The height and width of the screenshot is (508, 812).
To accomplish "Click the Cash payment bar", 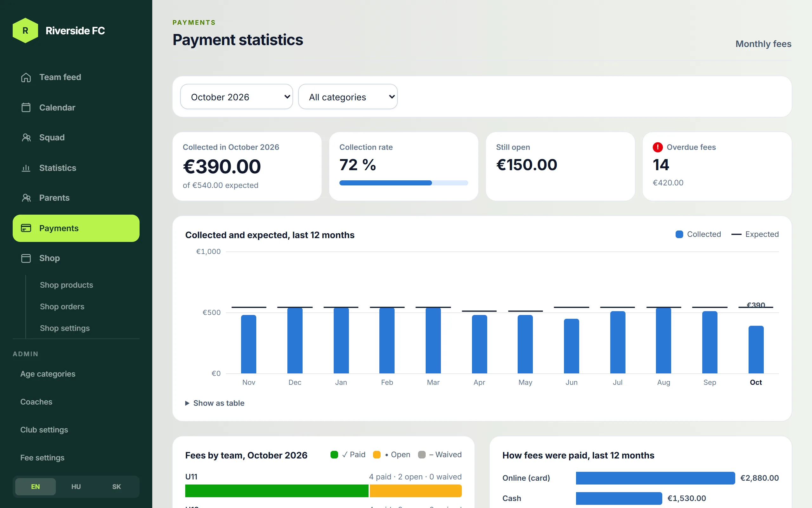I will click(619, 498).
